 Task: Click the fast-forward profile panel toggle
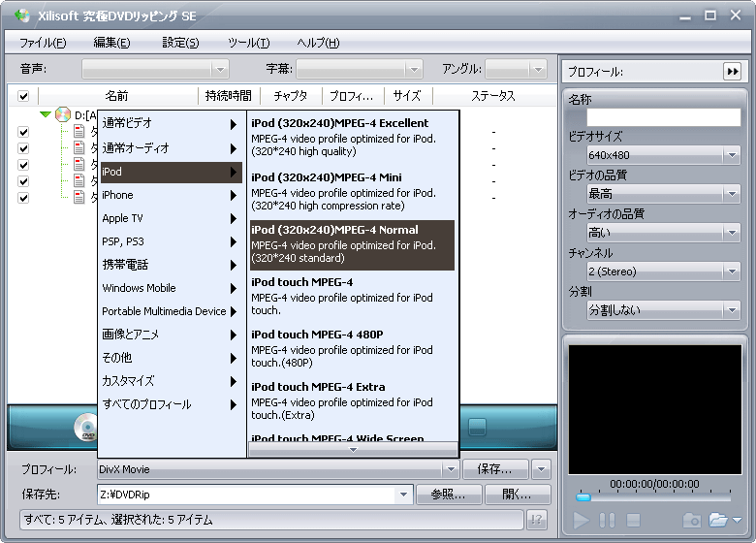coord(733,72)
